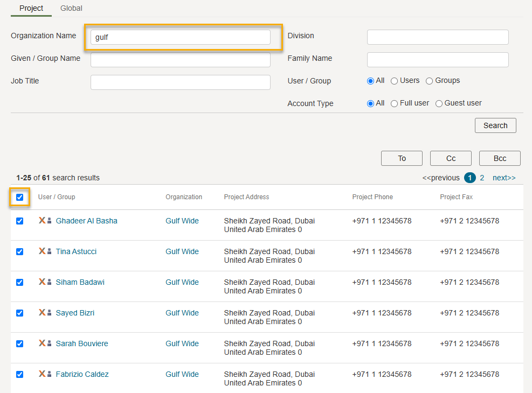The height and width of the screenshot is (393, 532).
Task: Uncheck the checkbox for Tina Astucci row
Action: click(x=20, y=251)
